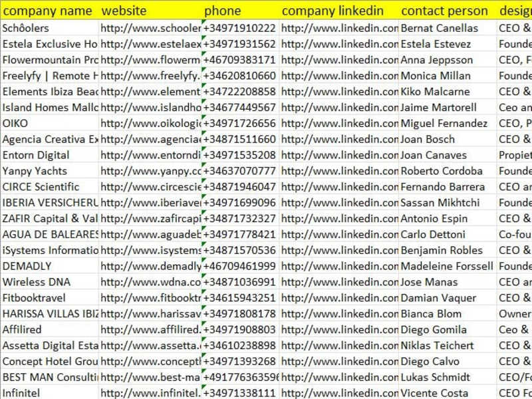
Task: Select contact Niklas Teichert
Action: 448,345
